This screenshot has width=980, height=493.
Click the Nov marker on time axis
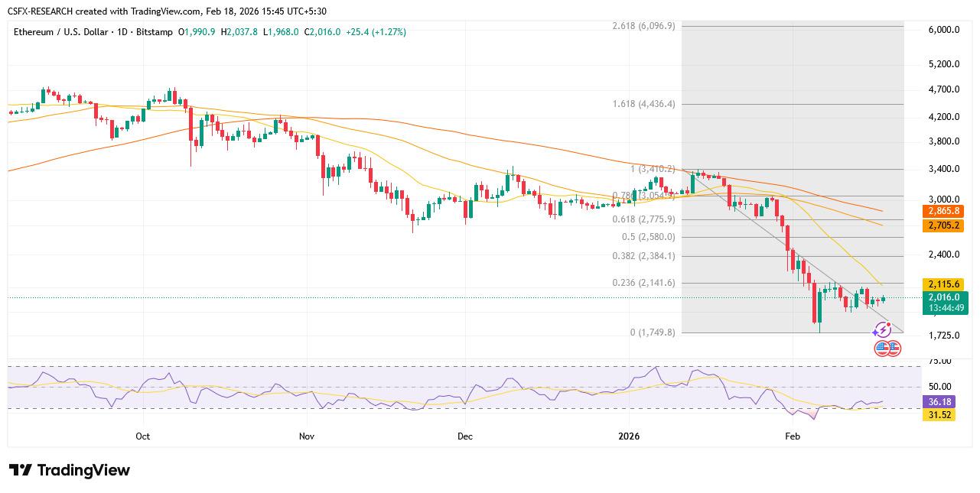(x=307, y=436)
